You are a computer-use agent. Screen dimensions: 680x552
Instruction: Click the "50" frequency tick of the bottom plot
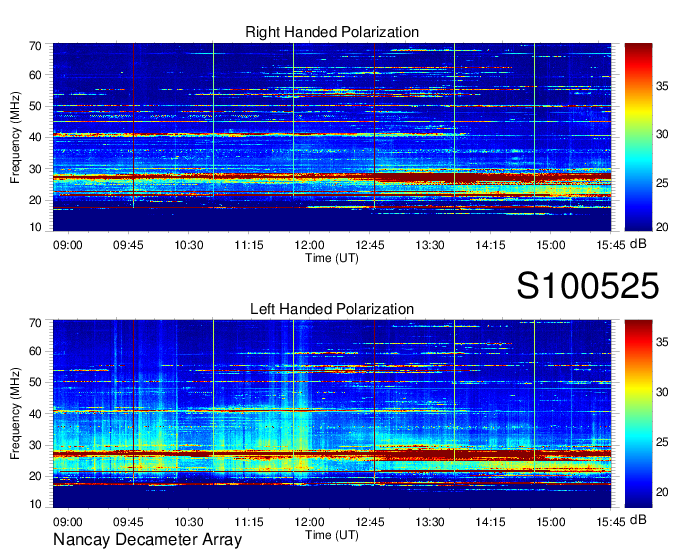pos(35,382)
